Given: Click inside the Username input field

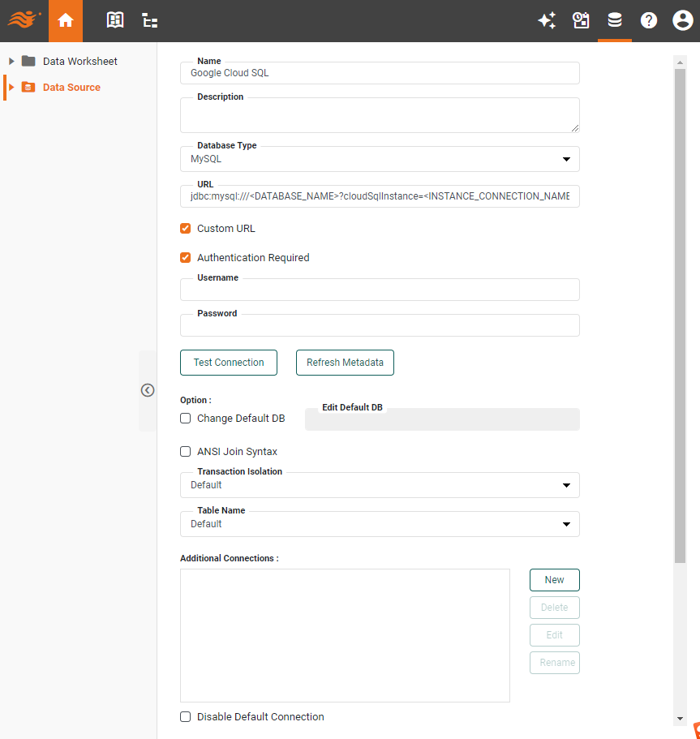Looking at the screenshot, I should click(380, 290).
